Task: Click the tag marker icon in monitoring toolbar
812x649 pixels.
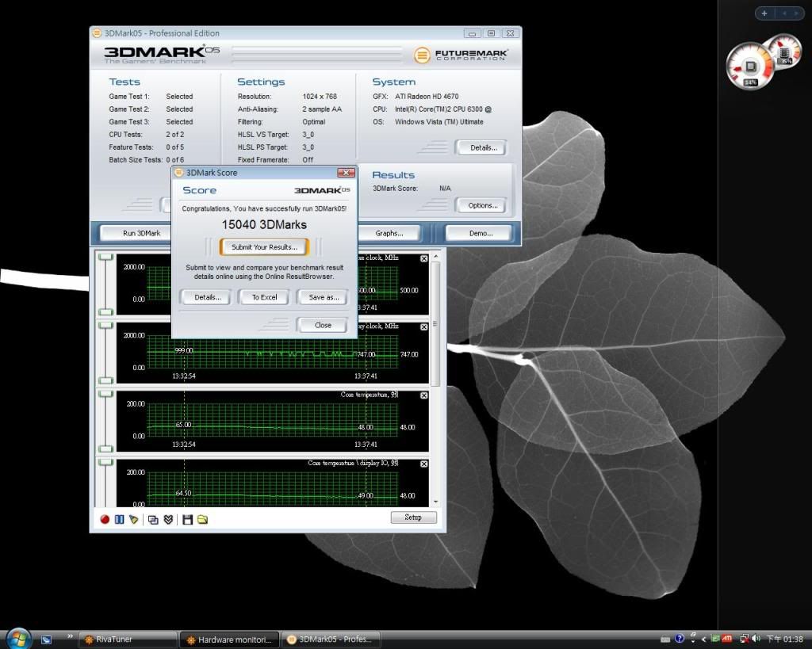Action: (133, 519)
